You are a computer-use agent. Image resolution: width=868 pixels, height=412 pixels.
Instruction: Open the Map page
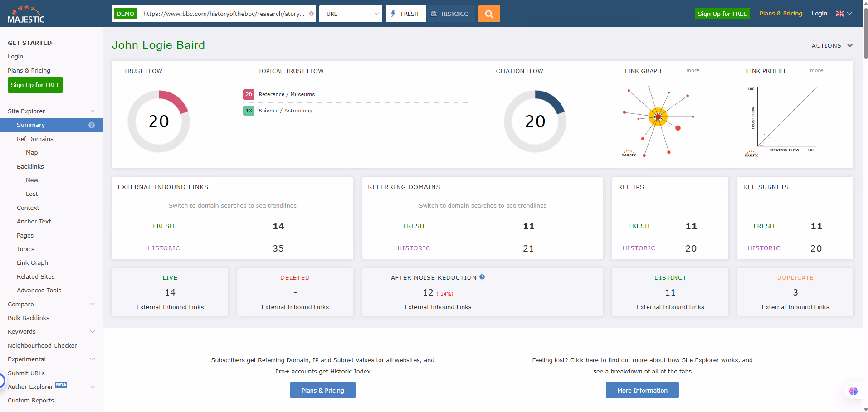coord(32,153)
